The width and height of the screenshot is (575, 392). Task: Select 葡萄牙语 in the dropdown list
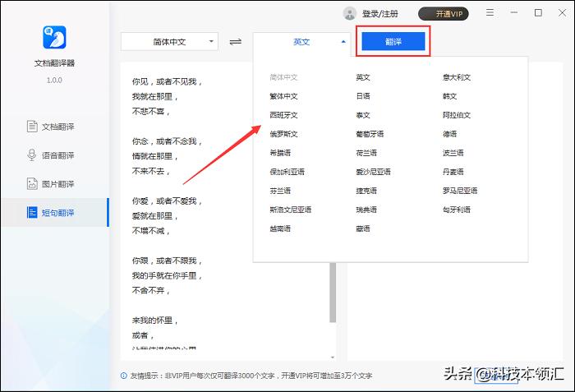pyautogui.click(x=370, y=134)
